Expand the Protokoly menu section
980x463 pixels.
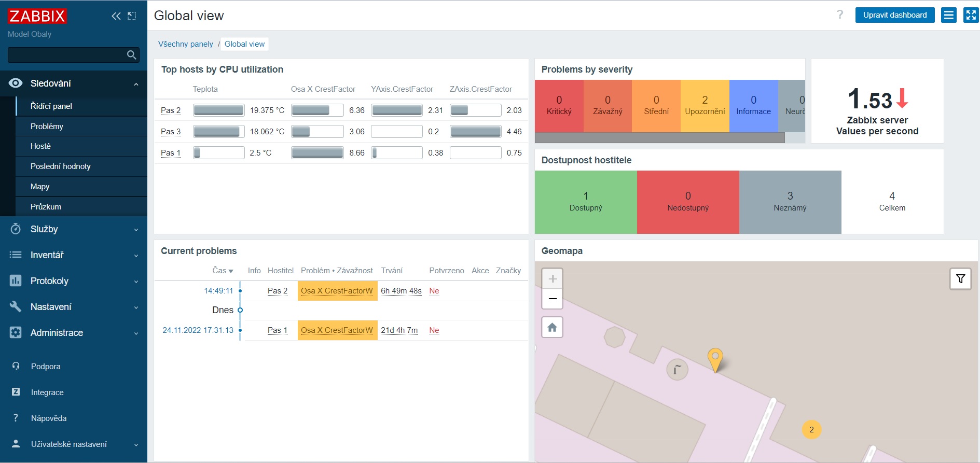(136, 282)
